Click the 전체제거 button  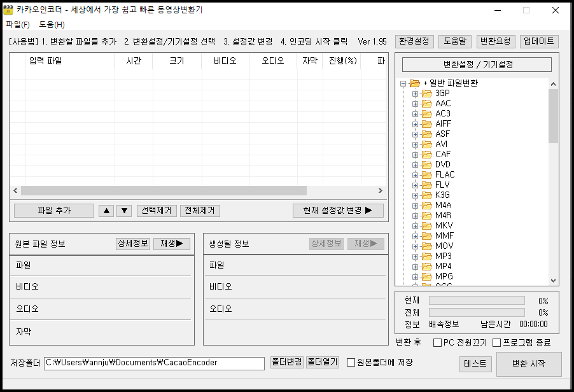200,211
